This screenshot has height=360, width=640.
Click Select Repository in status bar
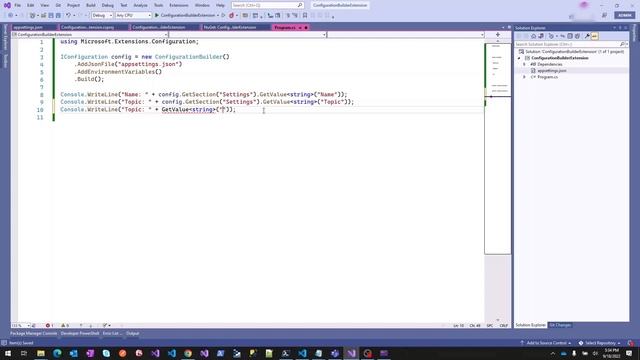[599, 343]
